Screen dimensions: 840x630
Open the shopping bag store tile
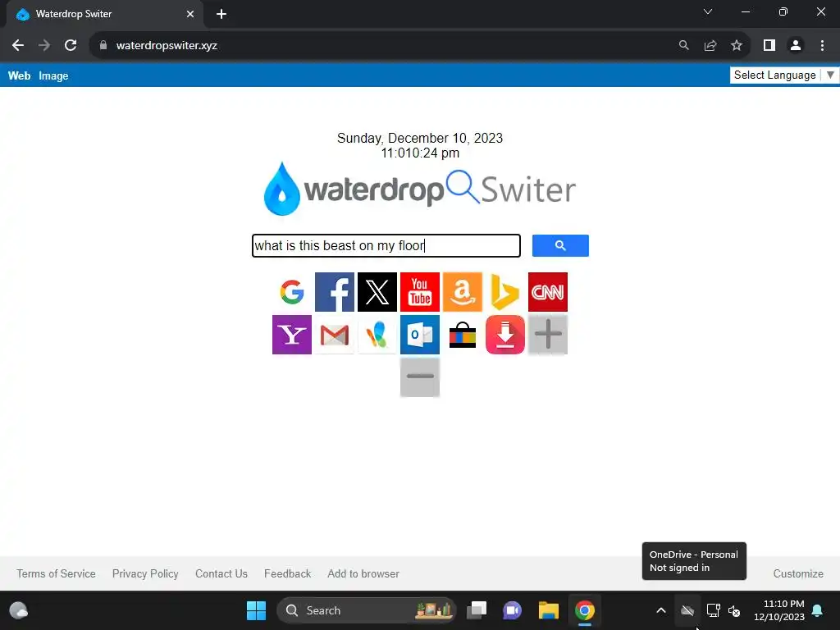click(463, 335)
